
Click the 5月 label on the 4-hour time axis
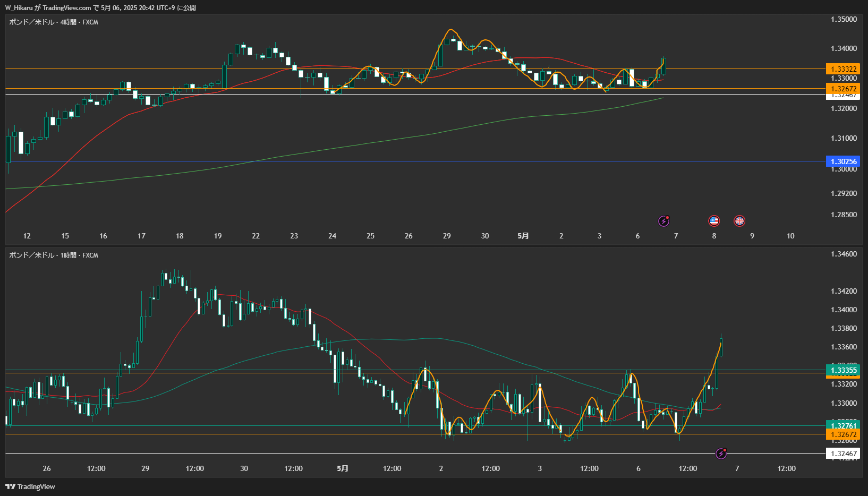[x=523, y=236]
